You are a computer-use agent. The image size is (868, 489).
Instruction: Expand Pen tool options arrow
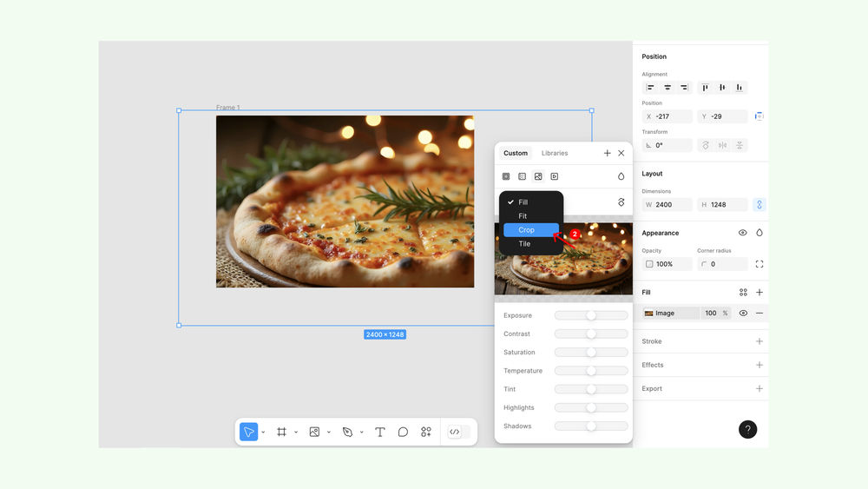361,432
